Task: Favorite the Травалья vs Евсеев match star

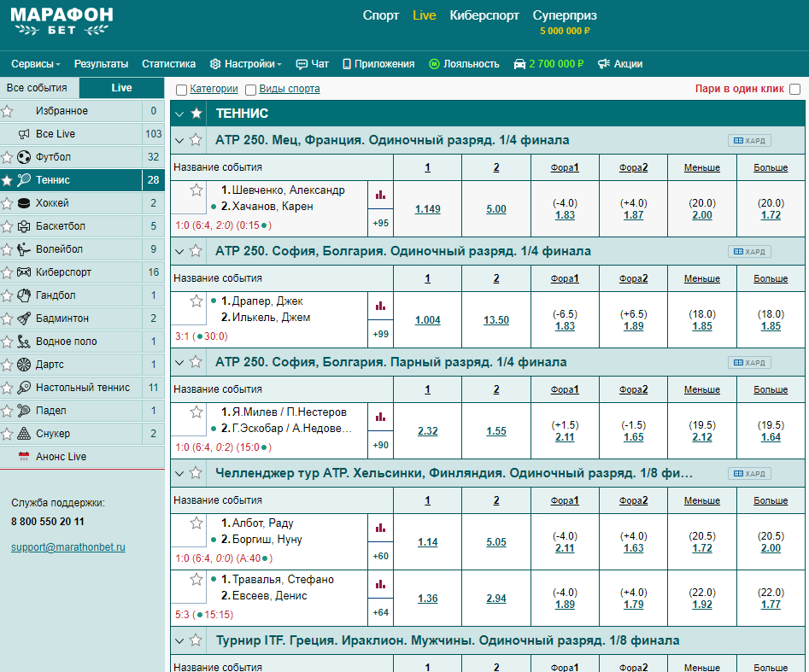Action: click(196, 580)
